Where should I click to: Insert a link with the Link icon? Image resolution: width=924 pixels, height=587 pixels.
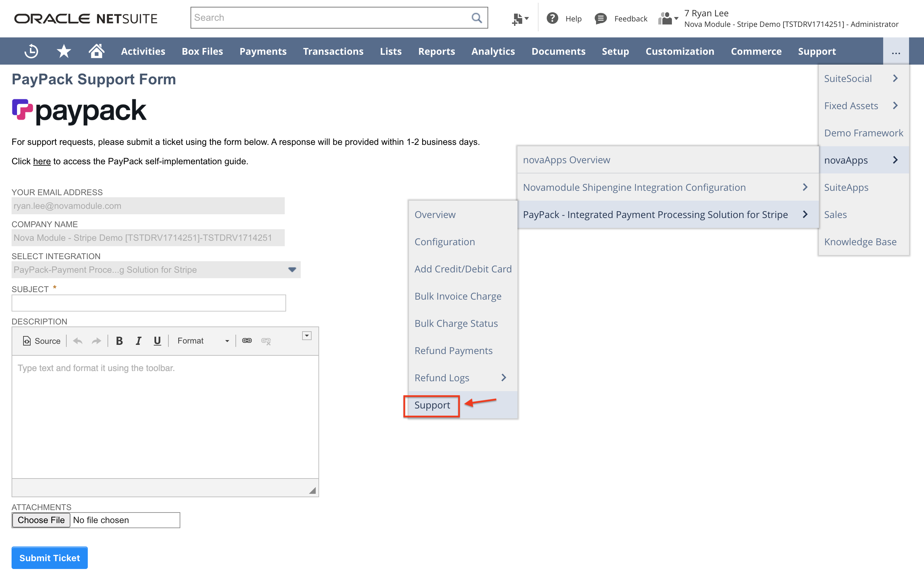pyautogui.click(x=247, y=341)
